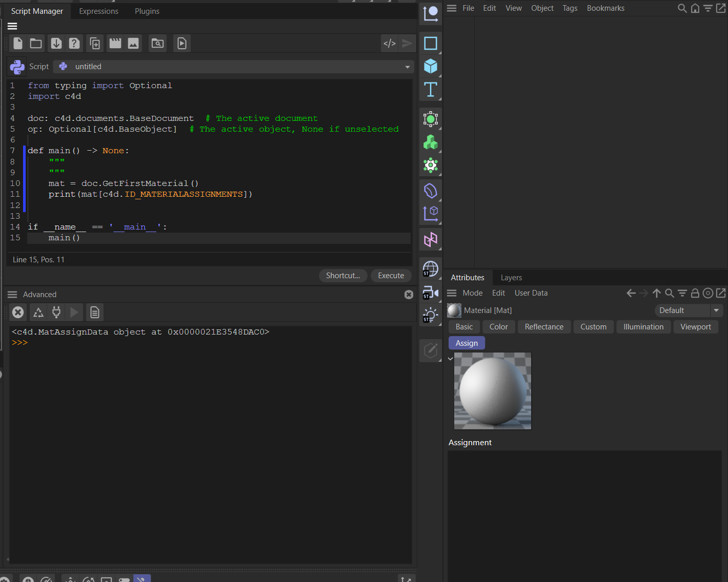
Task: Switch to the Attributes tab
Action: [x=468, y=278]
